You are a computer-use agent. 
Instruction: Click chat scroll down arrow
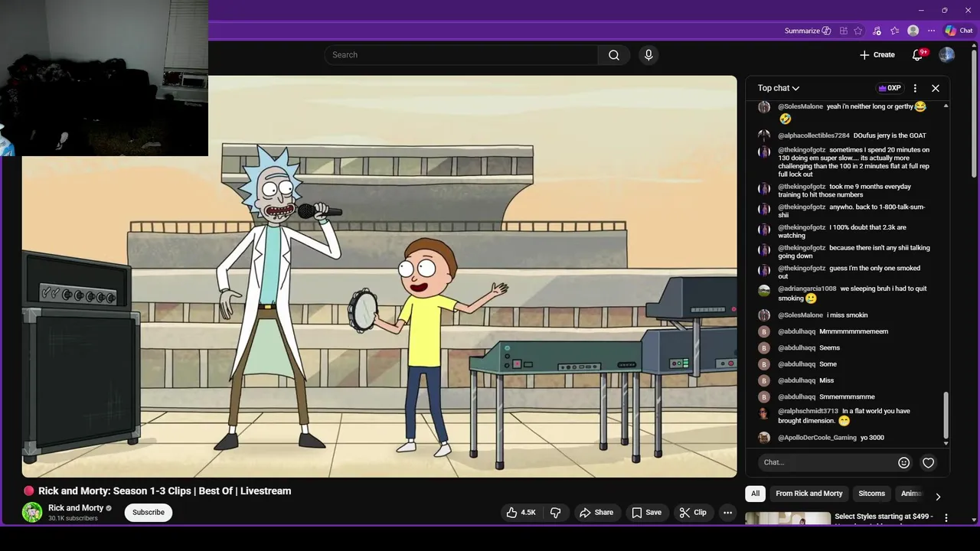tap(946, 443)
